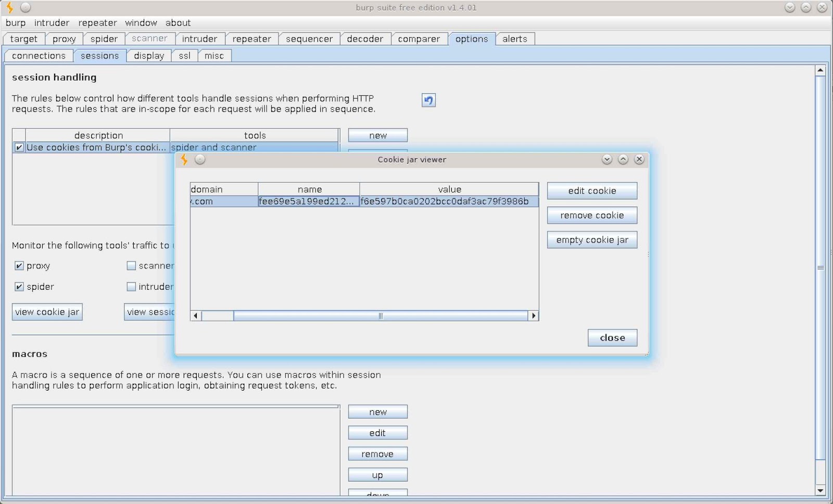
Task: Select cookie name cell fee69e5a199ed212...
Action: (x=309, y=201)
